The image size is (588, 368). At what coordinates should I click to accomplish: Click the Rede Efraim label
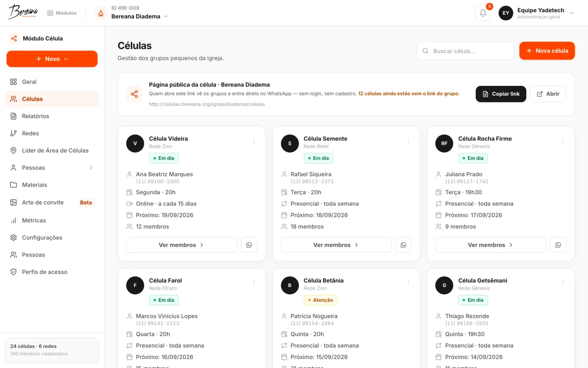(163, 288)
